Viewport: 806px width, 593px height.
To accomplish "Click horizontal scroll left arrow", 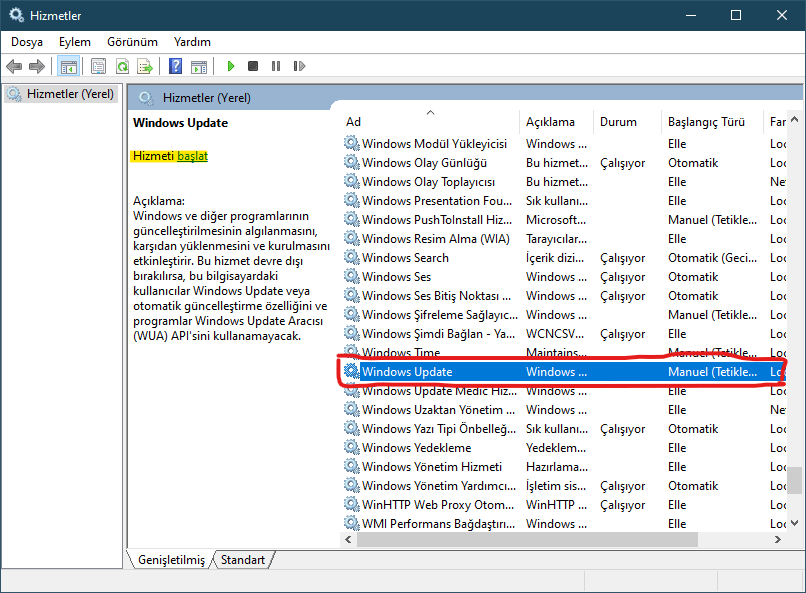I will [349, 540].
